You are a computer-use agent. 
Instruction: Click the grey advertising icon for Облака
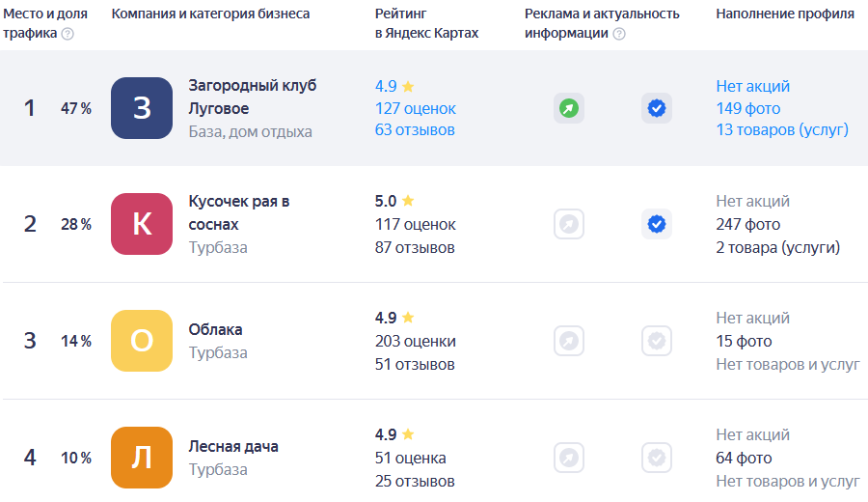click(568, 341)
